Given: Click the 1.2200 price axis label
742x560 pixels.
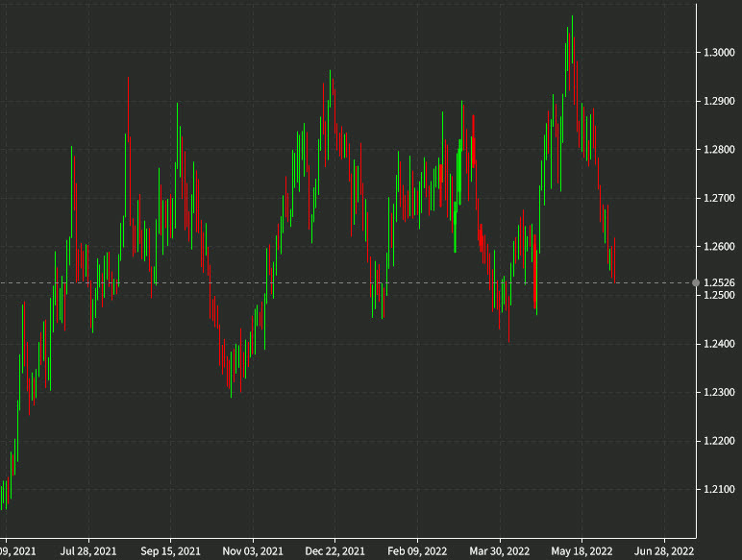Looking at the screenshot, I should coord(719,441).
